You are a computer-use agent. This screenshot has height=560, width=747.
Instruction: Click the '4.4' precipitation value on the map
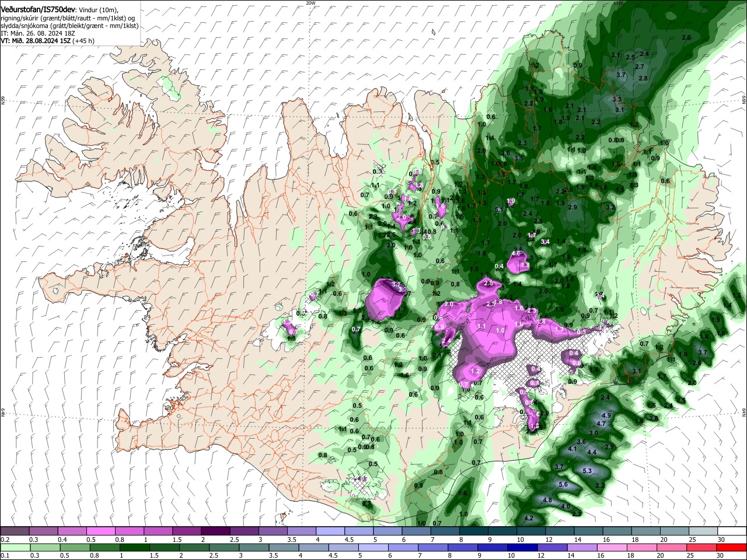coord(592,452)
